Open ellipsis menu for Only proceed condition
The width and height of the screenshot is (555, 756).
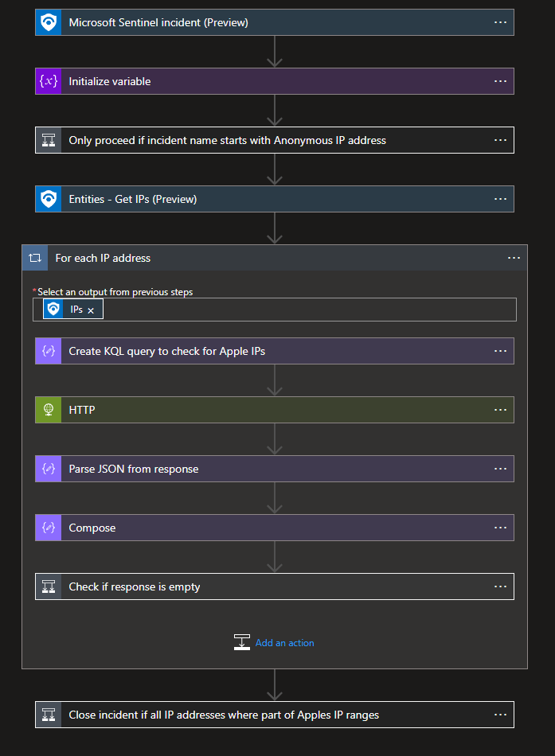pyautogui.click(x=501, y=140)
